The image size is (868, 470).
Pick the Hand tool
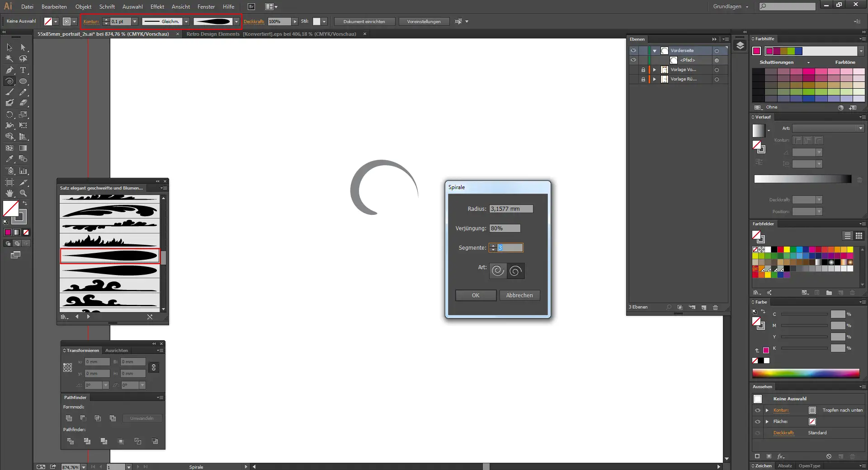(x=9, y=193)
